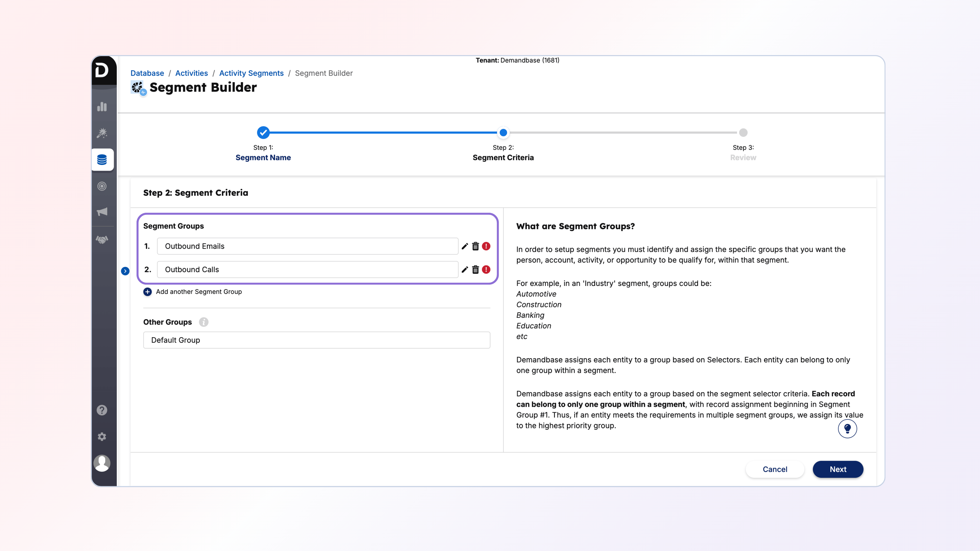
Task: Show info tooltip for Other Groups
Action: coord(204,322)
